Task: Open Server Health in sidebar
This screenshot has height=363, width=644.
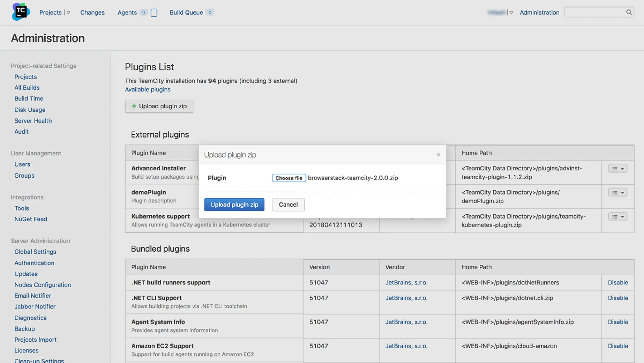Action: click(33, 121)
